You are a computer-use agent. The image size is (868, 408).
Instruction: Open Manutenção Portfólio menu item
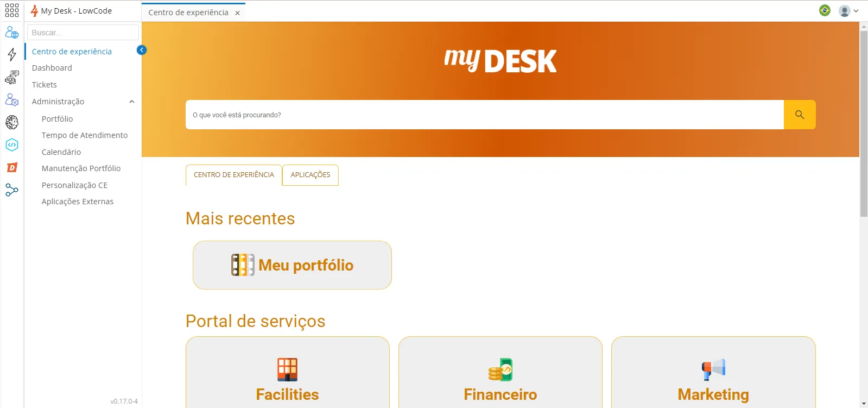point(81,168)
